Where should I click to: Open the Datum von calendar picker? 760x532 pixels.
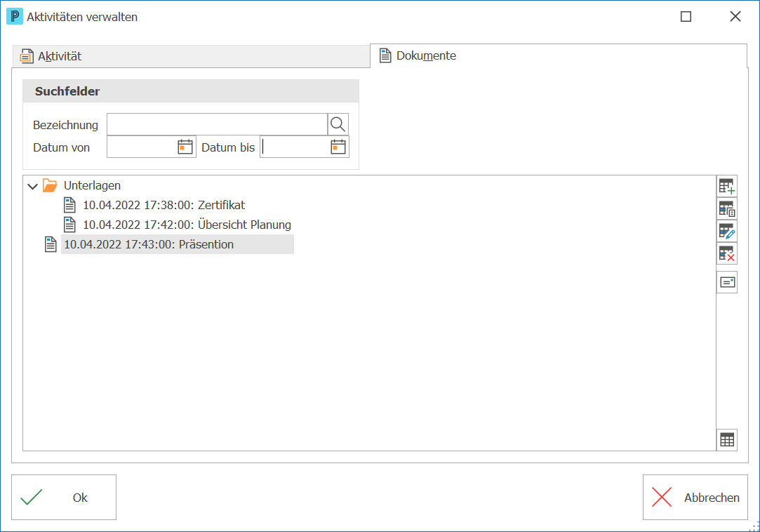pyautogui.click(x=185, y=147)
